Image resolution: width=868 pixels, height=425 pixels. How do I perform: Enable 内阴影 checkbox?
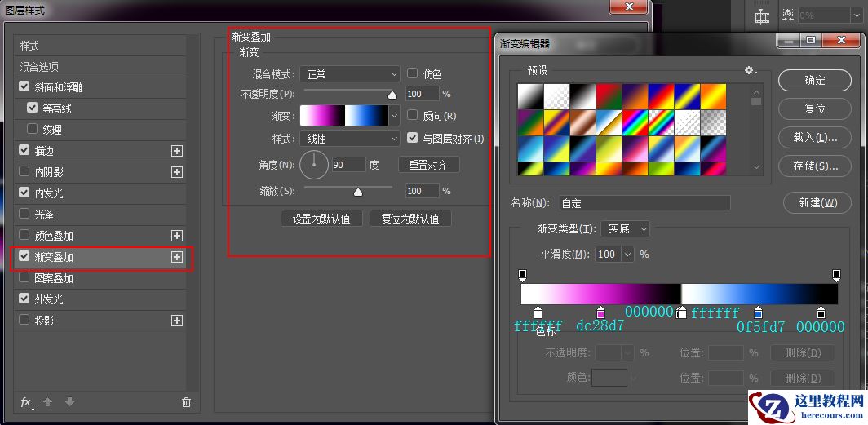[24, 171]
